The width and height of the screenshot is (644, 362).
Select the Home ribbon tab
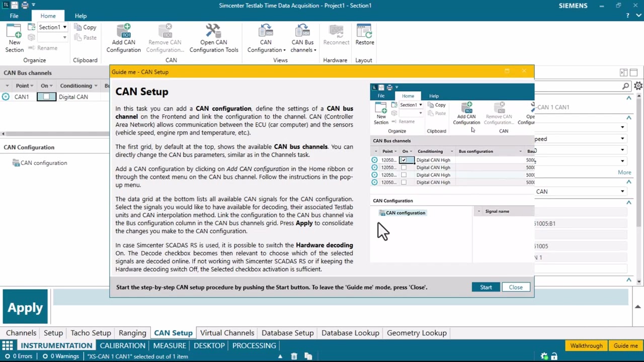[48, 16]
